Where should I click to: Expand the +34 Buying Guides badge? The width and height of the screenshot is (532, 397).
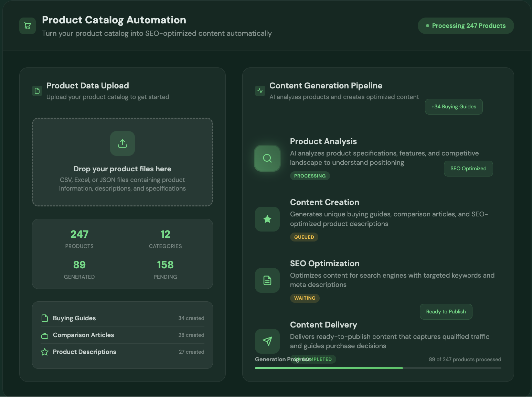454,107
